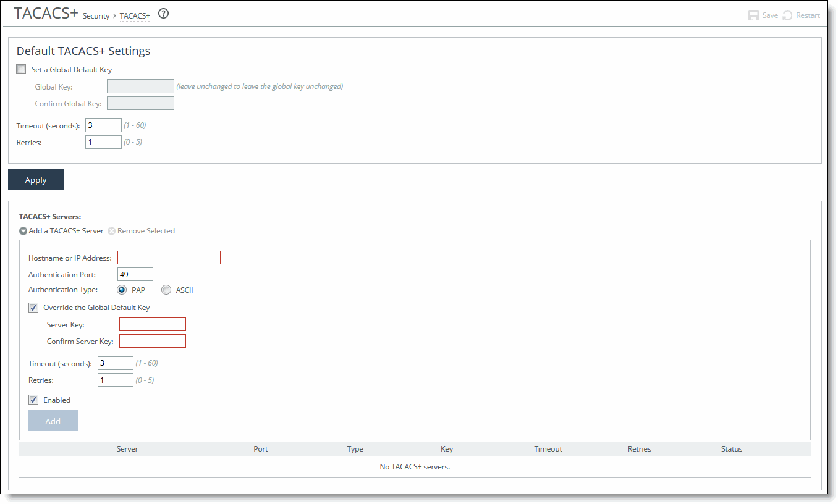Viewport: 838px width, 504px height.
Task: Click the Server Key input field
Action: [152, 324]
